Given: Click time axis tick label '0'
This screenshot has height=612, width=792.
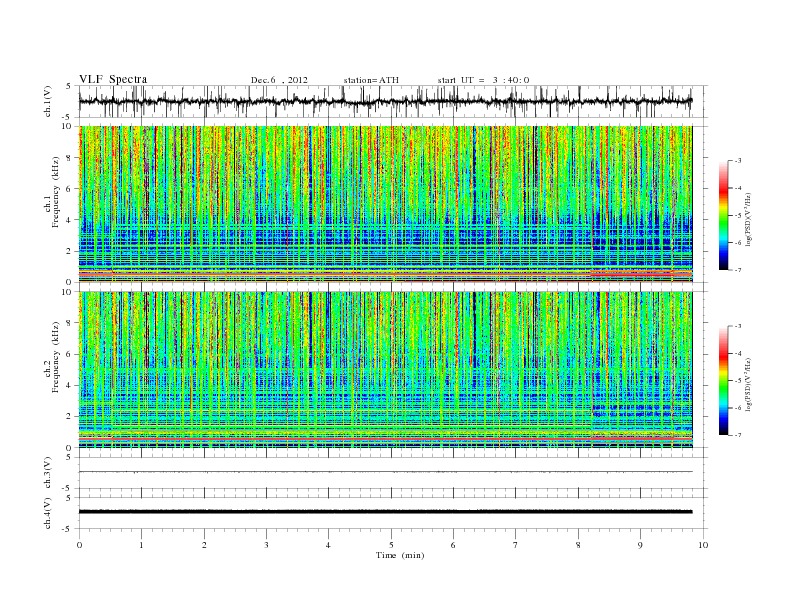Looking at the screenshot, I should 79,545.
